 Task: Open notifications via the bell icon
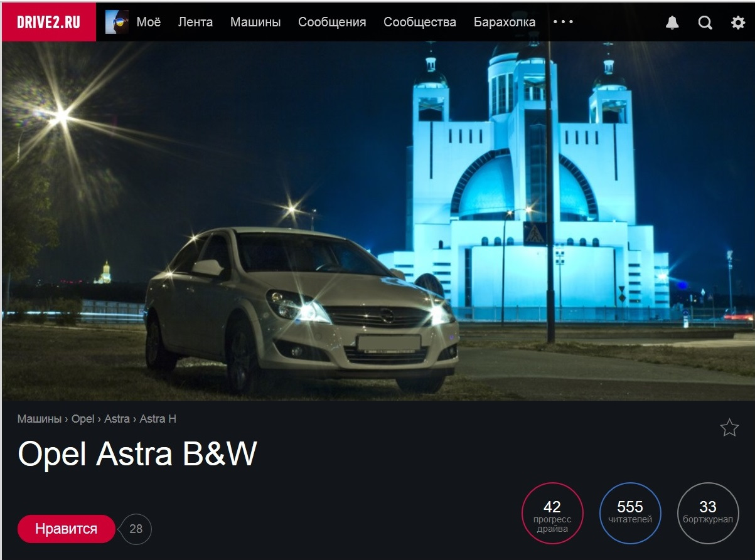(x=672, y=22)
